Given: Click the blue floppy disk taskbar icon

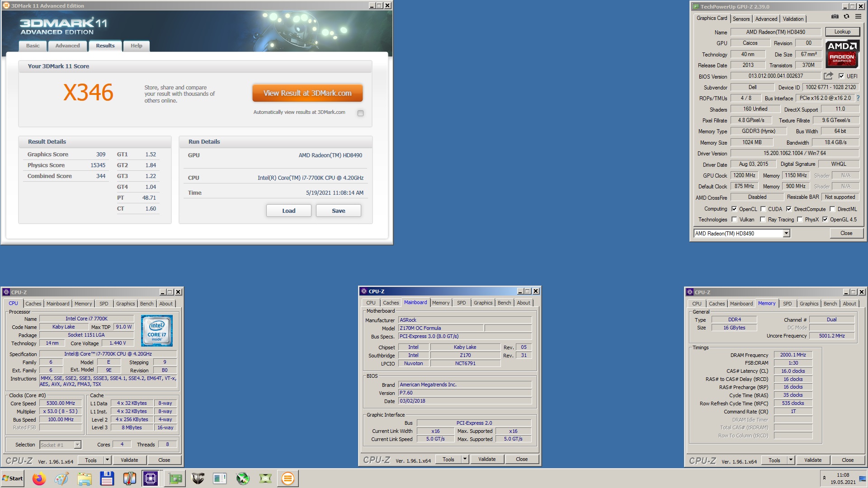Looking at the screenshot, I should 107,478.
